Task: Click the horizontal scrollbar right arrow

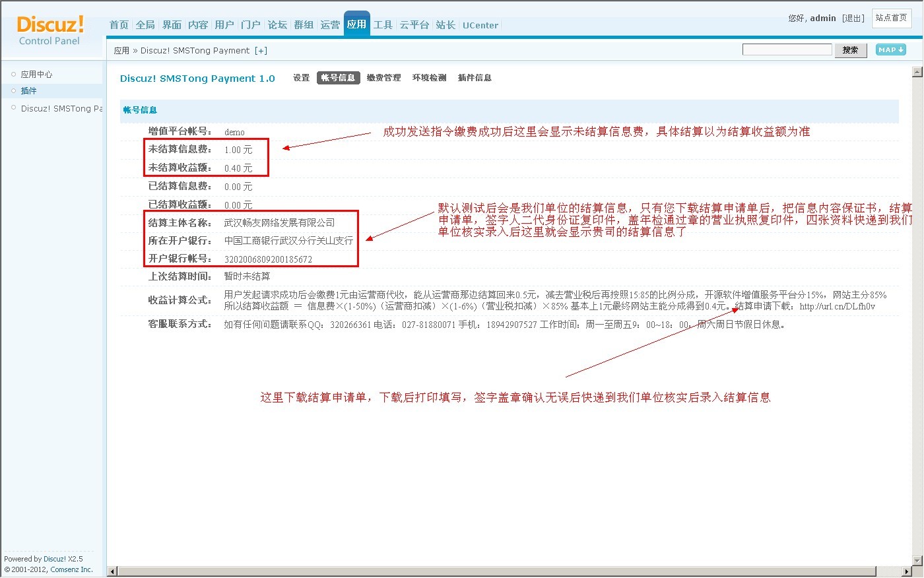Action: click(906, 571)
